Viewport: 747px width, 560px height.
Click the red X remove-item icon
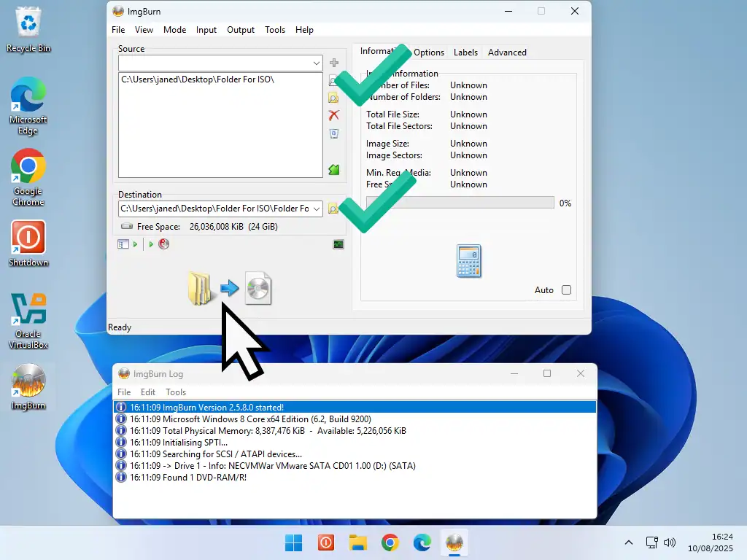click(x=333, y=115)
